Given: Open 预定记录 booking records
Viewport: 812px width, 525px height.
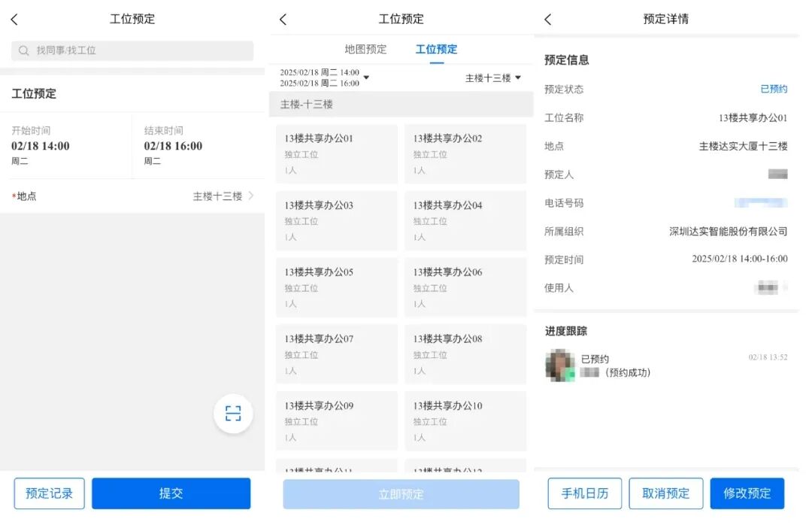Looking at the screenshot, I should click(x=49, y=493).
